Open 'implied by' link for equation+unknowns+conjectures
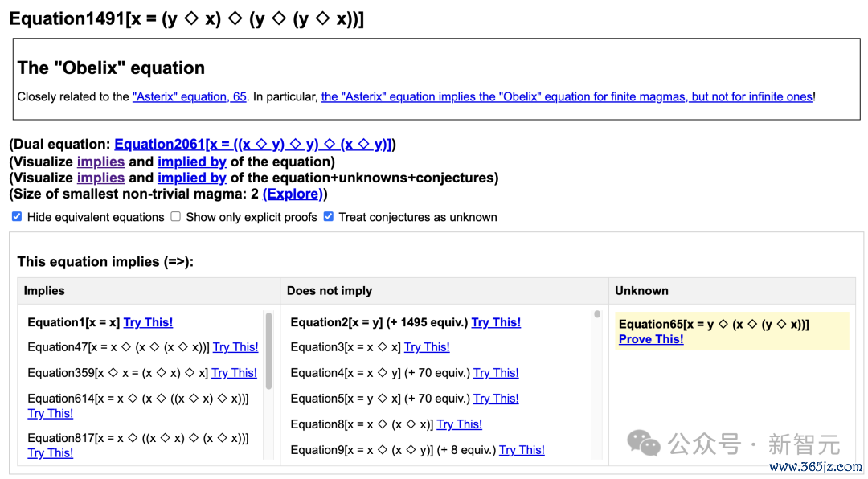Screen dimensions: 868x479 tap(191, 178)
